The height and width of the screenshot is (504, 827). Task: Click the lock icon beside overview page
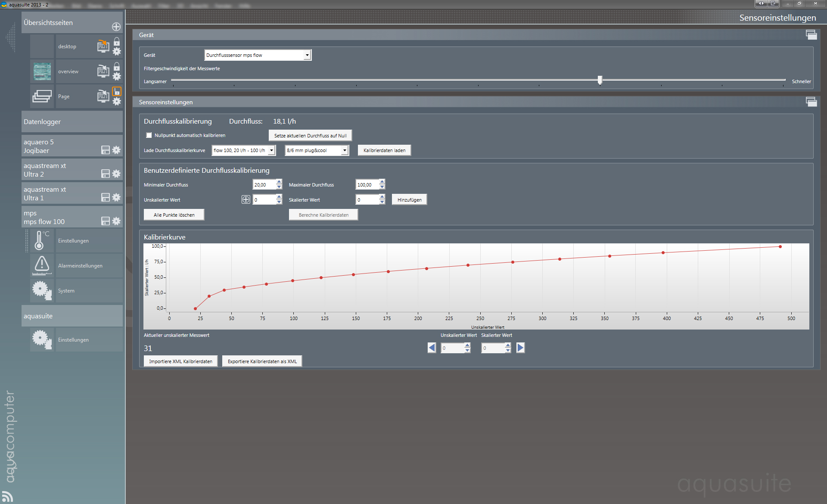tap(117, 66)
